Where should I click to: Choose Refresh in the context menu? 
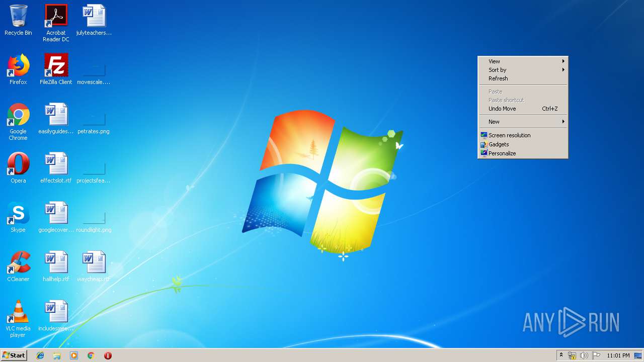point(523,78)
